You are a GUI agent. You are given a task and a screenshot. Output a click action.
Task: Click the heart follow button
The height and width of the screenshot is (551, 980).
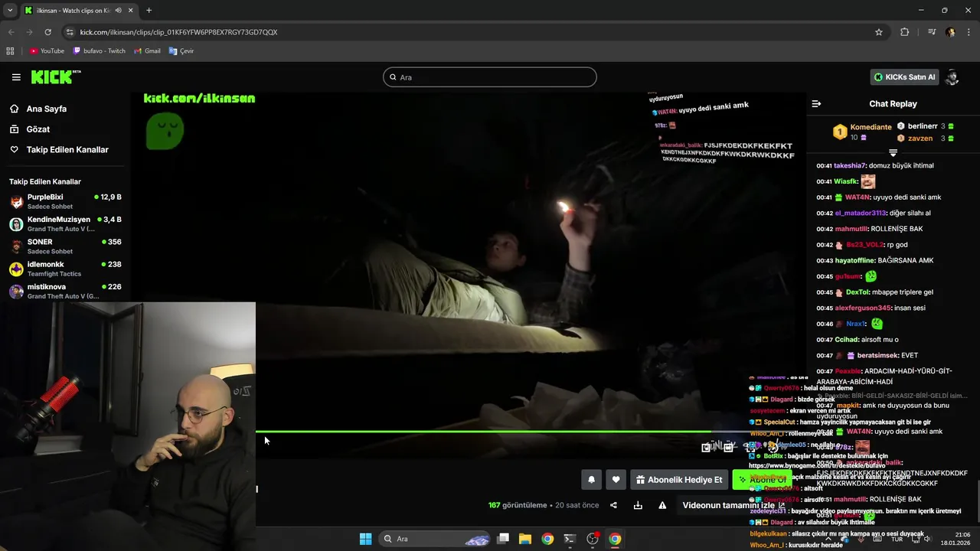(616, 480)
